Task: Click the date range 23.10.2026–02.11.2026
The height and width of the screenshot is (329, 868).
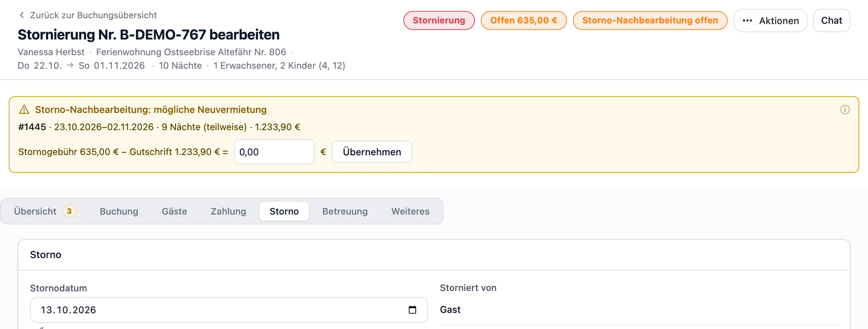Action: (x=104, y=127)
